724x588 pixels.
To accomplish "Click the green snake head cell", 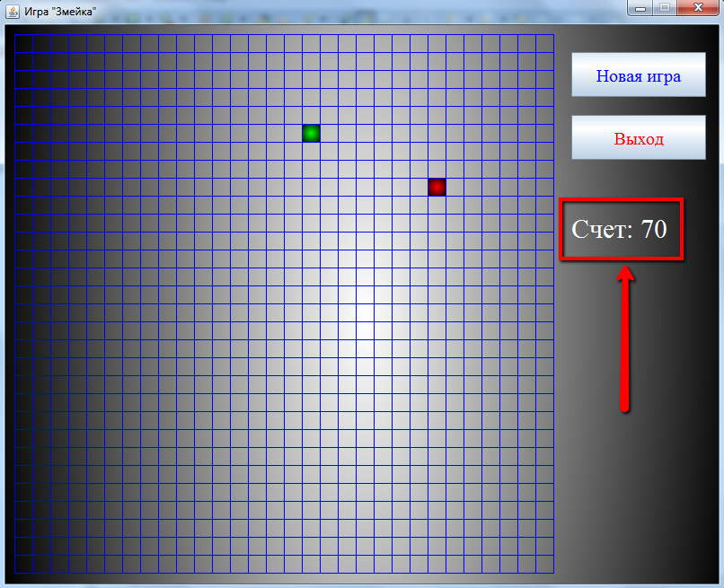I will coord(311,134).
